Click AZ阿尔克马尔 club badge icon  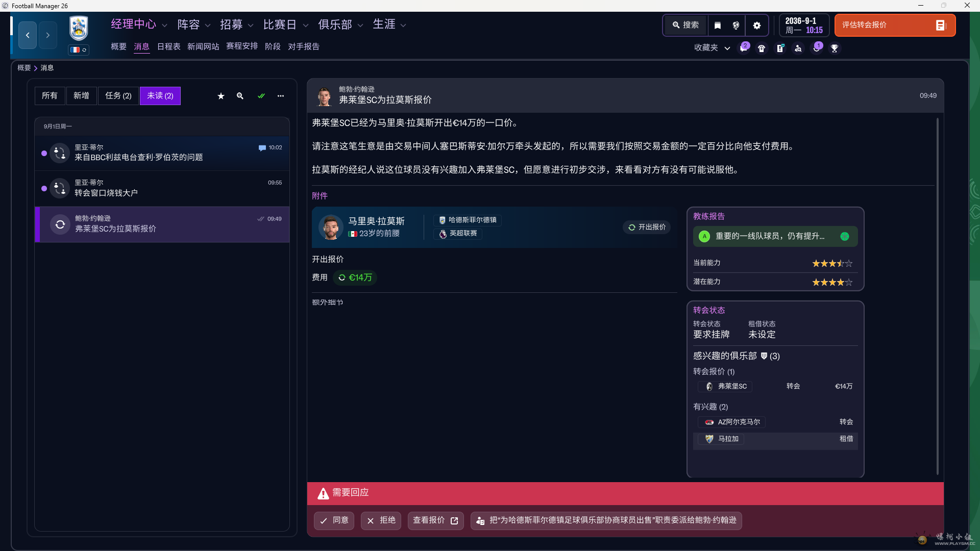coord(709,422)
